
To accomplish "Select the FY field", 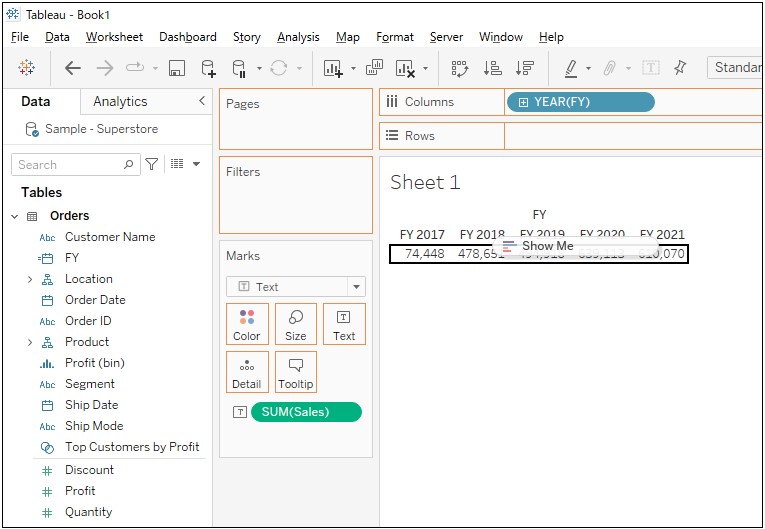I will (72, 258).
